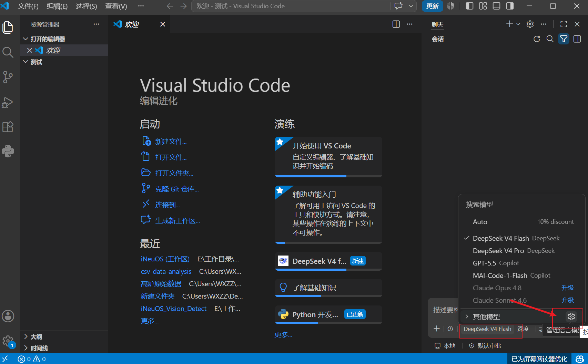Open the Accounts menu in the activity bar
The width and height of the screenshot is (588, 364).
click(8, 316)
